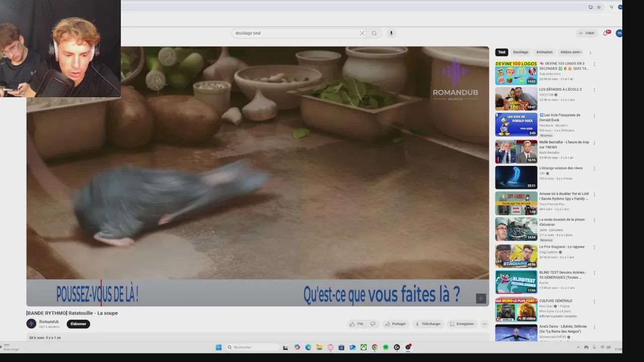The width and height of the screenshot is (644, 362).
Task: Share the video via Partager
Action: click(395, 324)
